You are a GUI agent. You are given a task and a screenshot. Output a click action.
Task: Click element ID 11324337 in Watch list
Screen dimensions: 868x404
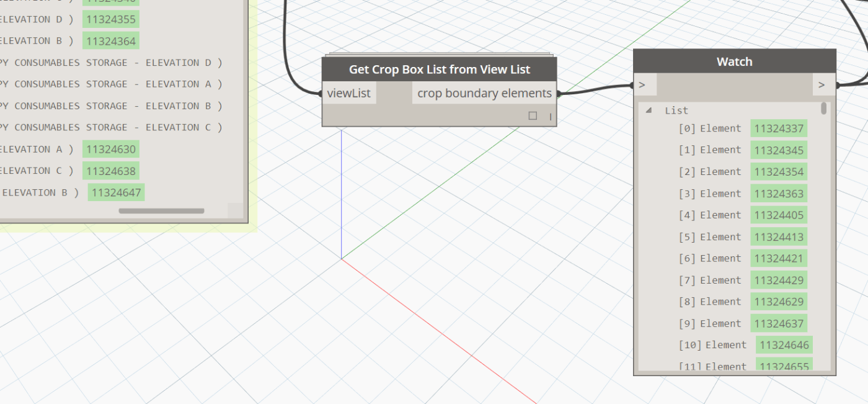click(x=779, y=128)
